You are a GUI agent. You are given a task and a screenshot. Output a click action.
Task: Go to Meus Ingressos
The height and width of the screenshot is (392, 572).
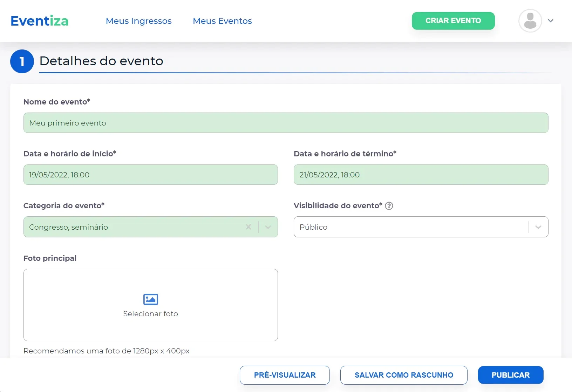139,21
